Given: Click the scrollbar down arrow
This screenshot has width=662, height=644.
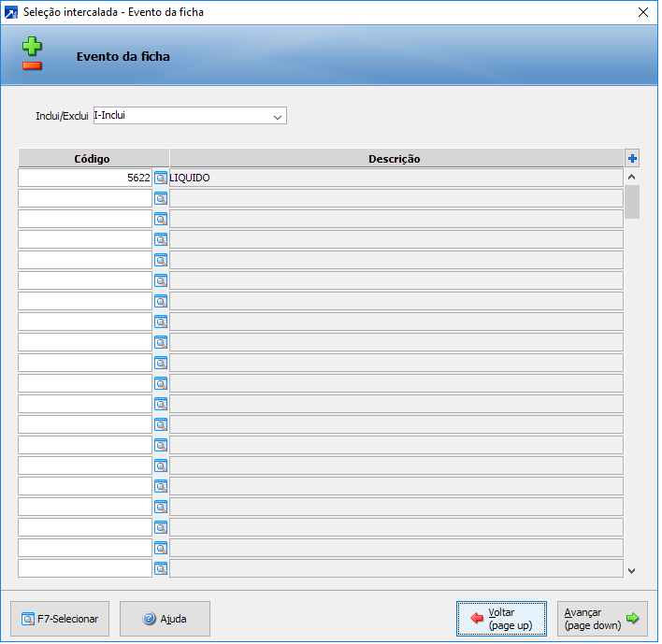Looking at the screenshot, I should (631, 571).
